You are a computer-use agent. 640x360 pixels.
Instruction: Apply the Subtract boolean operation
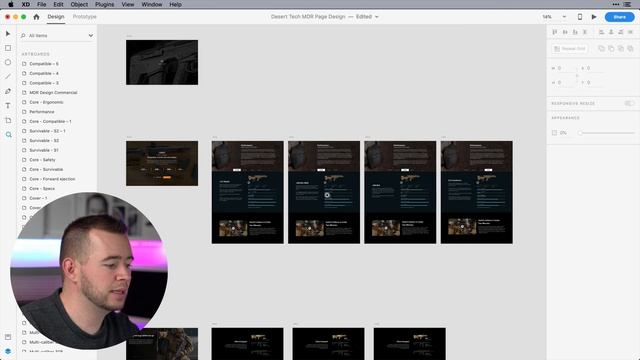(611, 49)
